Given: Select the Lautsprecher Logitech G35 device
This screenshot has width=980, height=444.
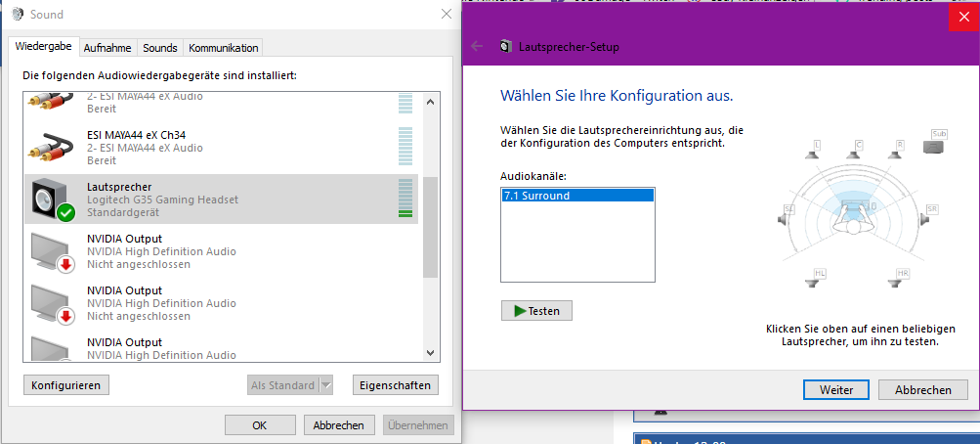Looking at the screenshot, I should [x=221, y=200].
